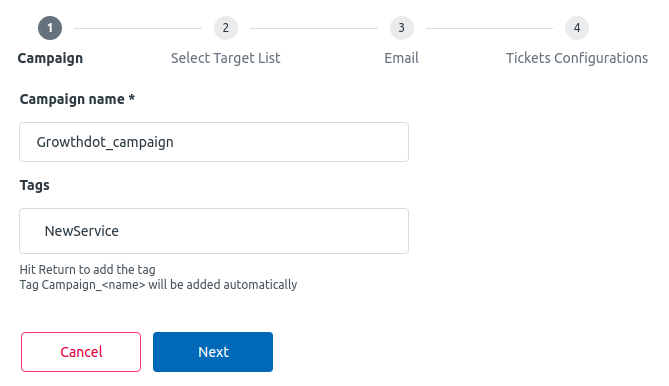Click the Growthdot_campaign text in field
Screen dimensions: 669x386
[105, 142]
